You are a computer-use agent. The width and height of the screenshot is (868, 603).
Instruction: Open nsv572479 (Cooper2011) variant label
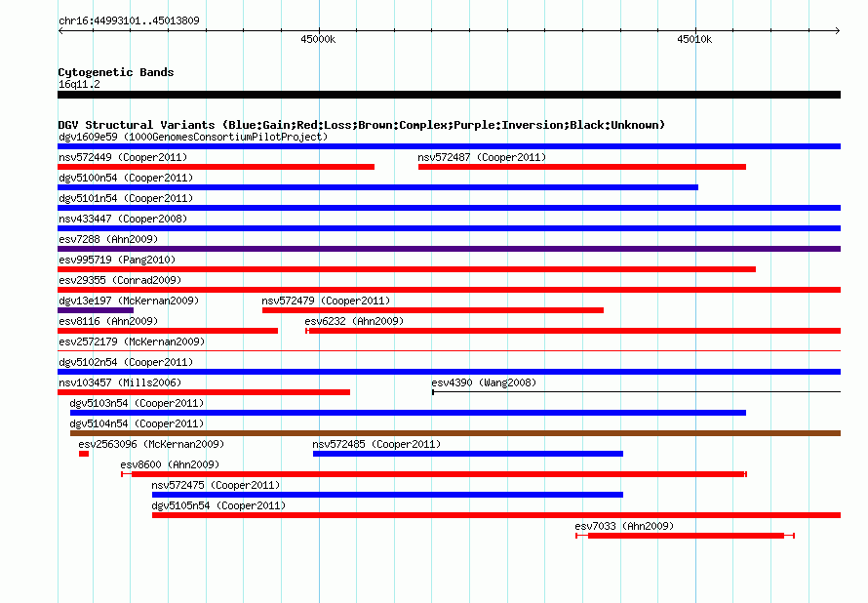click(326, 301)
